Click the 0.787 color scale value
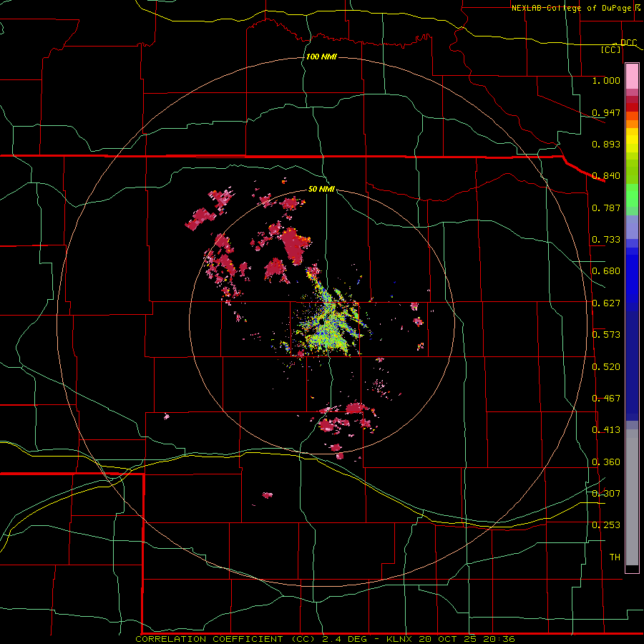The width and height of the screenshot is (644, 644). pos(606,208)
